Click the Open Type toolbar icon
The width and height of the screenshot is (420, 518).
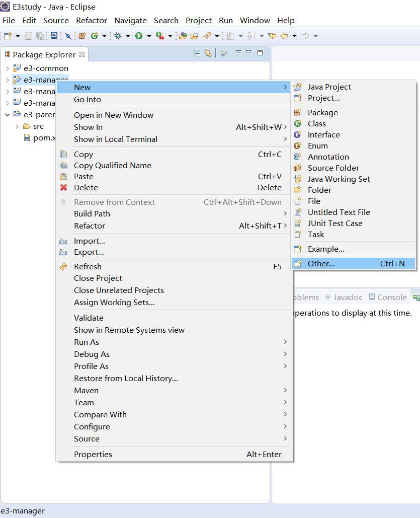coord(183,36)
